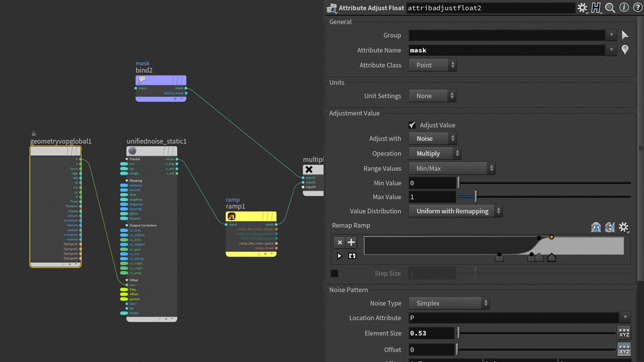Click the Group selection arrow icon
Image resolution: width=644 pixels, height=362 pixels.
point(625,35)
